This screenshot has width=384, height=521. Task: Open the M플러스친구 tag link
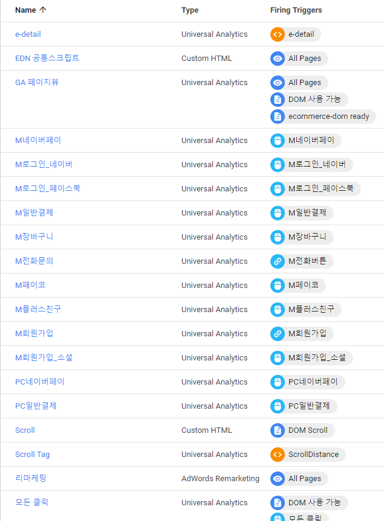tap(38, 309)
